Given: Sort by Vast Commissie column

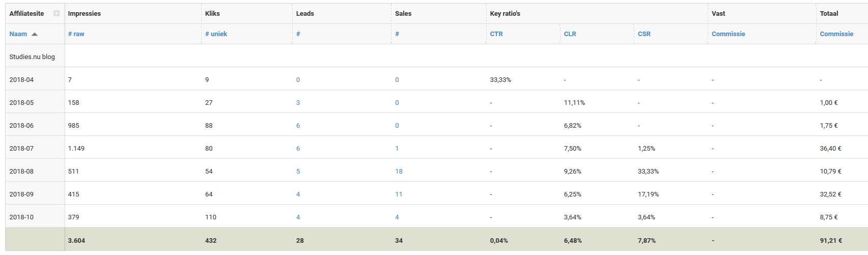Looking at the screenshot, I should click(729, 34).
